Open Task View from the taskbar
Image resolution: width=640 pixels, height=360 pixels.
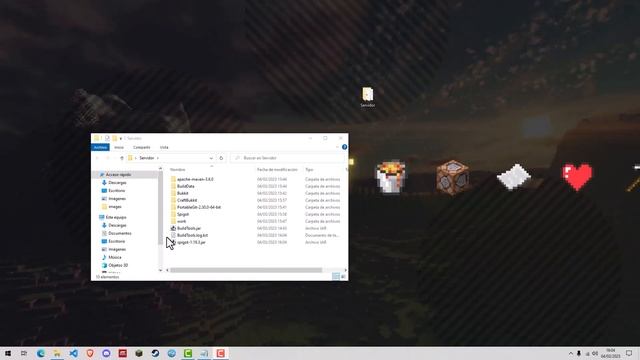point(24,353)
